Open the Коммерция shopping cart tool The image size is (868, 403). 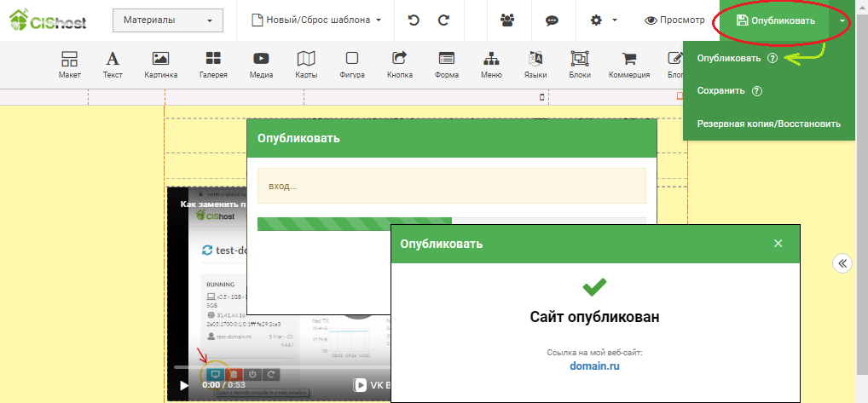click(629, 65)
